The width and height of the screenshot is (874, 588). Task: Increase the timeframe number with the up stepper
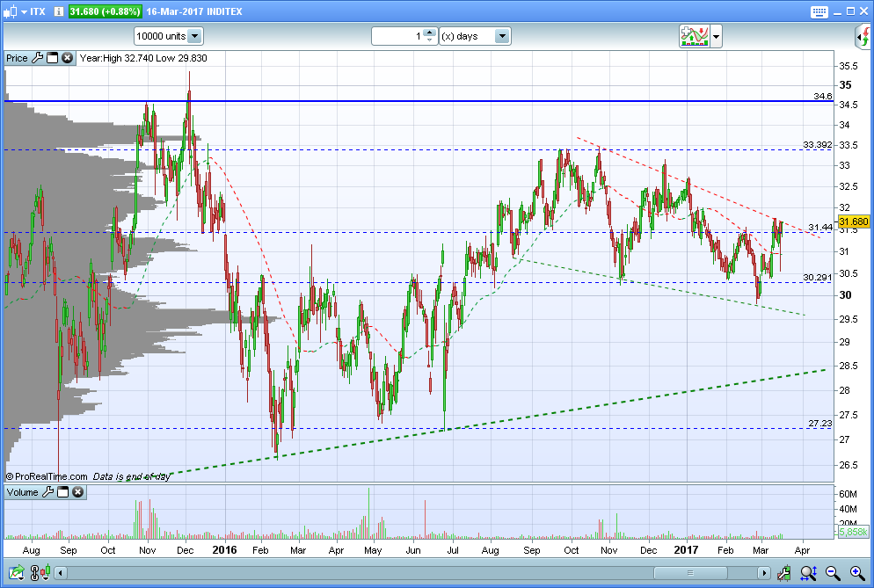[429, 33]
